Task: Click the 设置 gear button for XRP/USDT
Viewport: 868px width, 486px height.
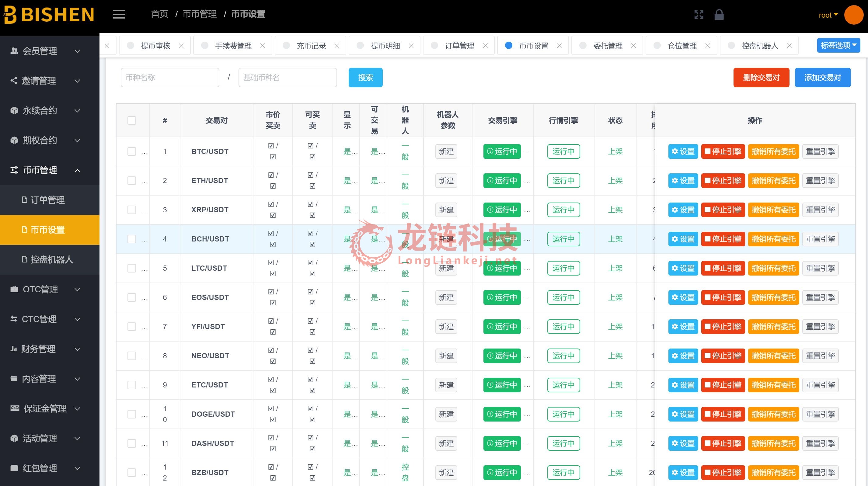Action: coord(683,210)
